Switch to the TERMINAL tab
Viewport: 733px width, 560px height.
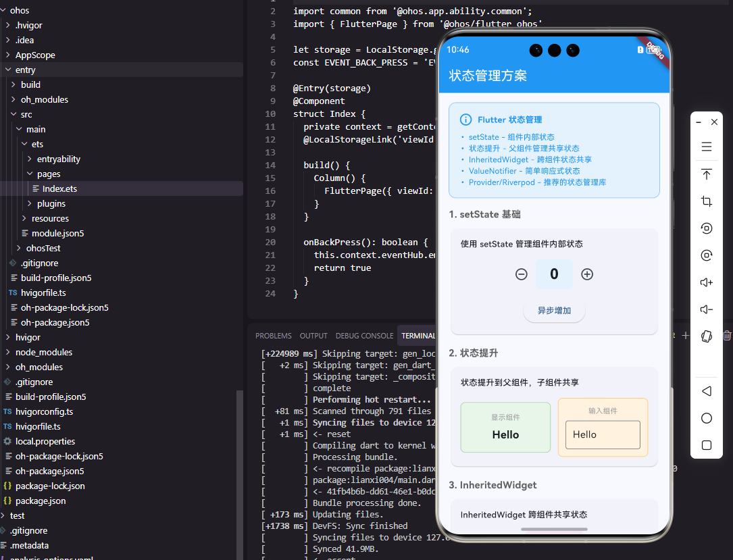tap(418, 336)
